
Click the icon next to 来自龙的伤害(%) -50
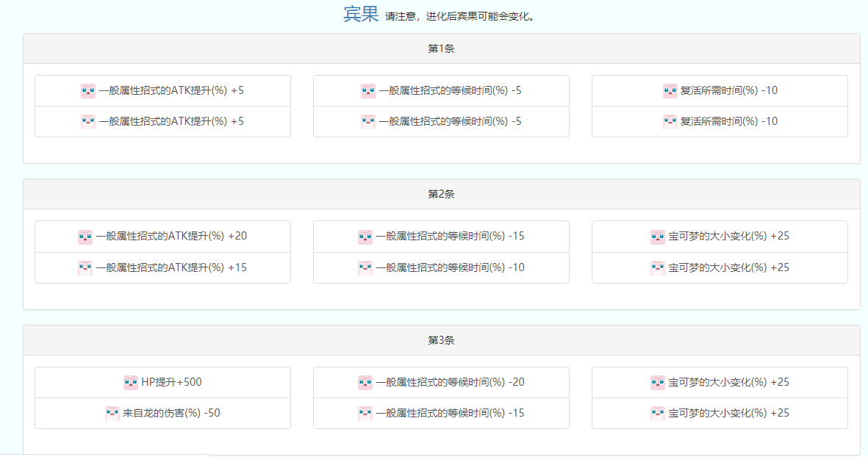click(x=112, y=414)
